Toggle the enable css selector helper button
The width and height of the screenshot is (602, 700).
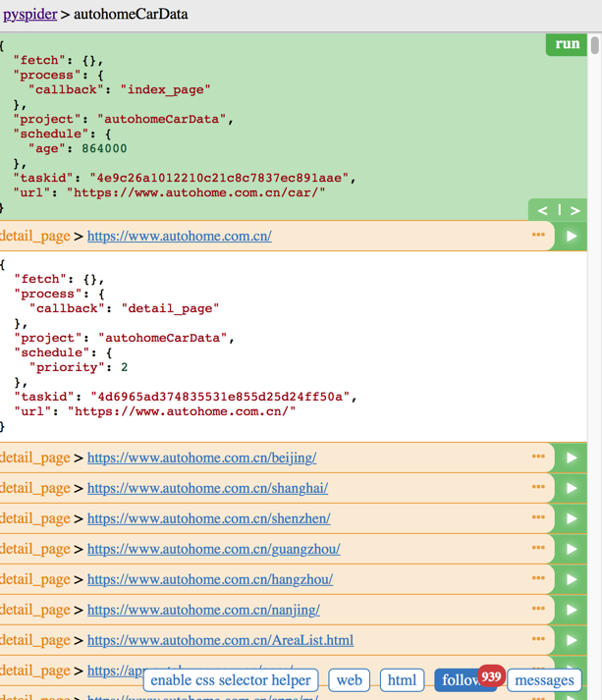point(231,679)
